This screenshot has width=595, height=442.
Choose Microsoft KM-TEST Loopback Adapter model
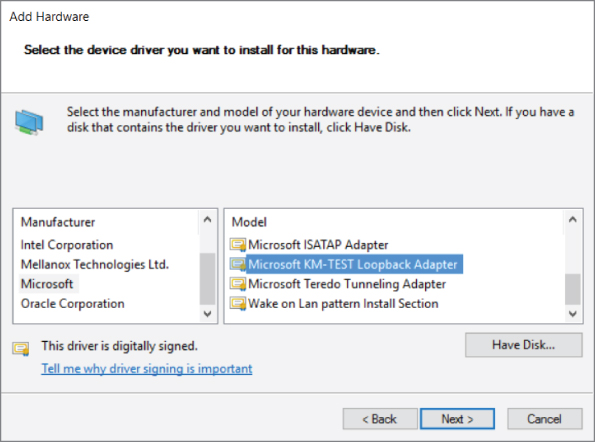[353, 264]
